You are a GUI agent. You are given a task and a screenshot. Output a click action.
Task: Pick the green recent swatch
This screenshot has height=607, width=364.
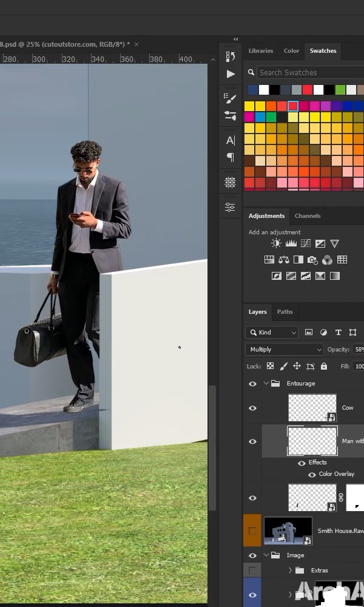340,90
